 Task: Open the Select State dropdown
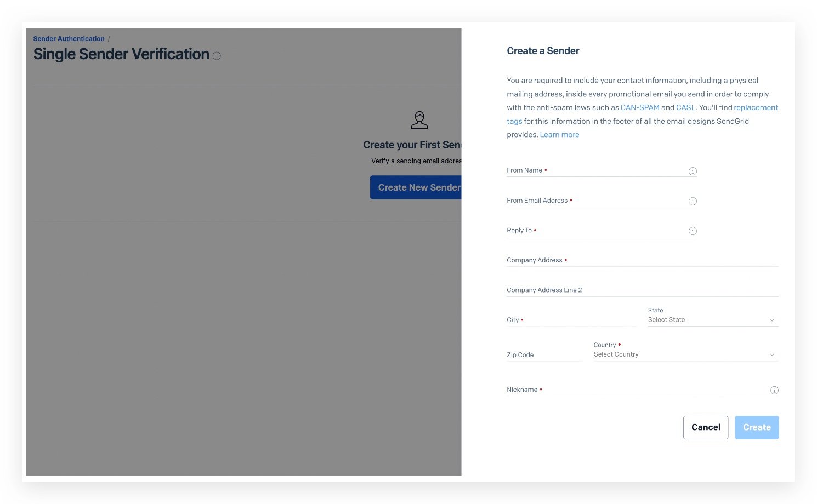(712, 320)
